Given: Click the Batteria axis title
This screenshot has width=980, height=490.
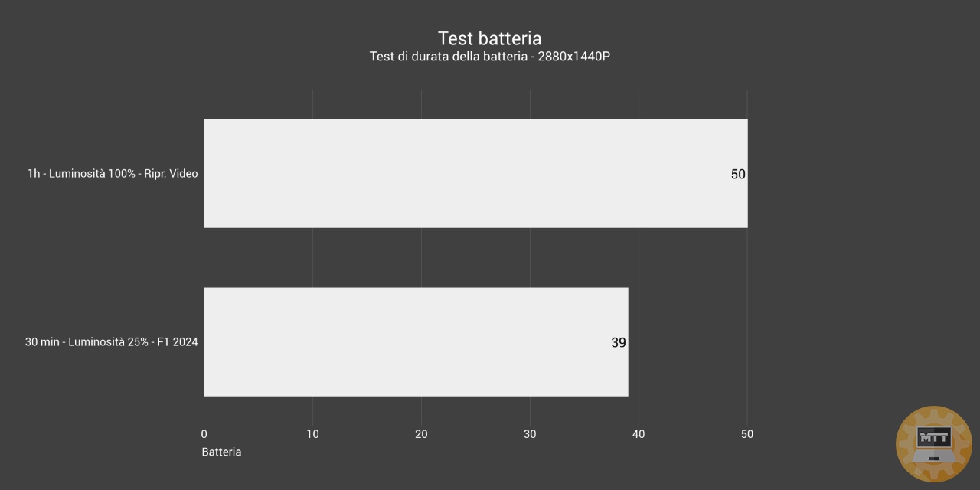Looking at the screenshot, I should (x=221, y=452).
